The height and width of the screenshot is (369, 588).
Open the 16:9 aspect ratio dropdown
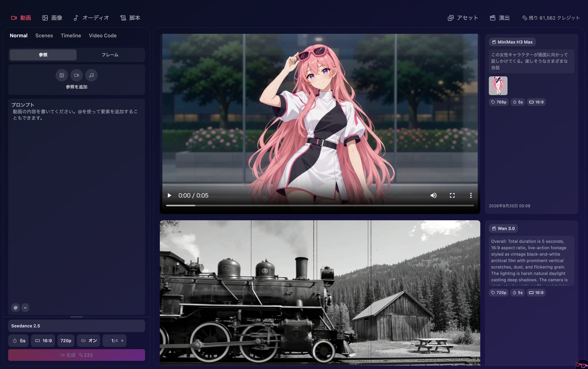tap(43, 341)
